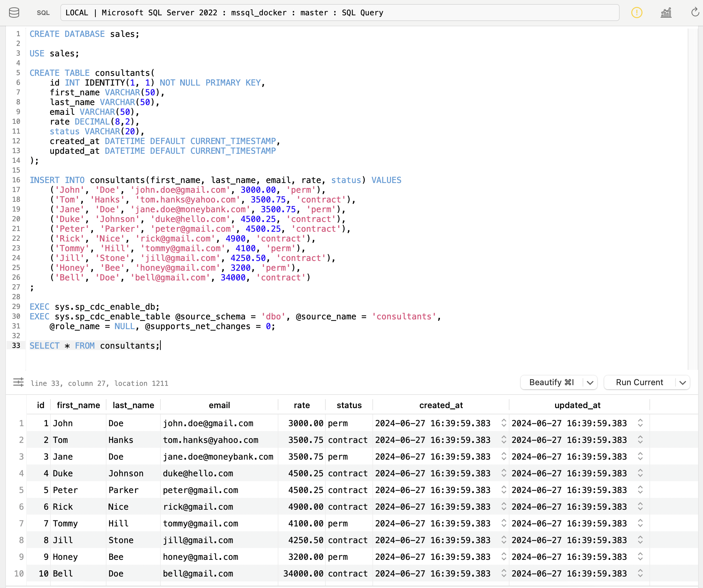Screen dimensions: 703x588
Task: Click the editor vertical scrollbar
Action: coord(693,198)
